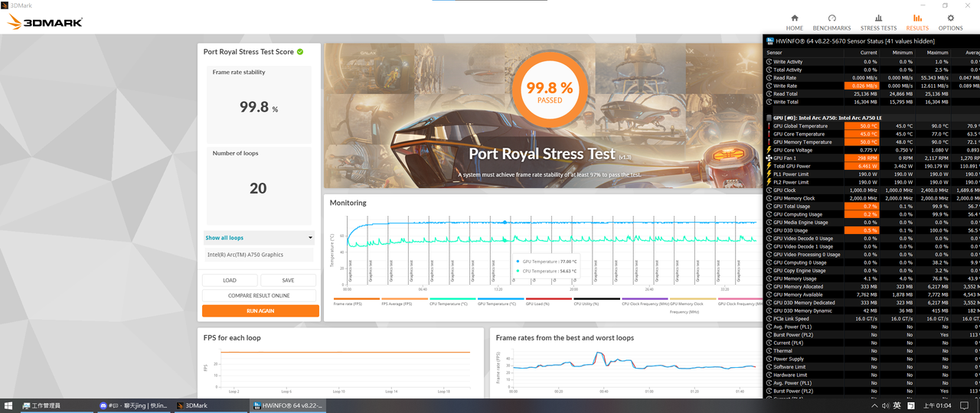
Task: Click lightning icon of PL1 Power Limit
Action: [x=769, y=174]
